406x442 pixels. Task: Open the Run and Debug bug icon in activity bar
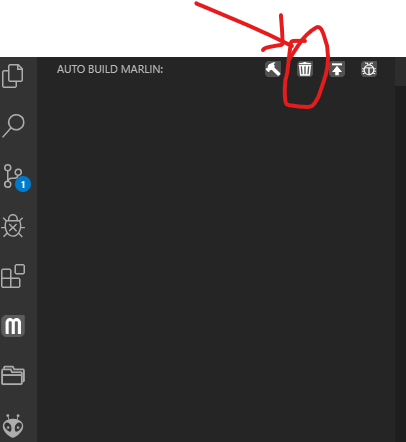[13, 226]
